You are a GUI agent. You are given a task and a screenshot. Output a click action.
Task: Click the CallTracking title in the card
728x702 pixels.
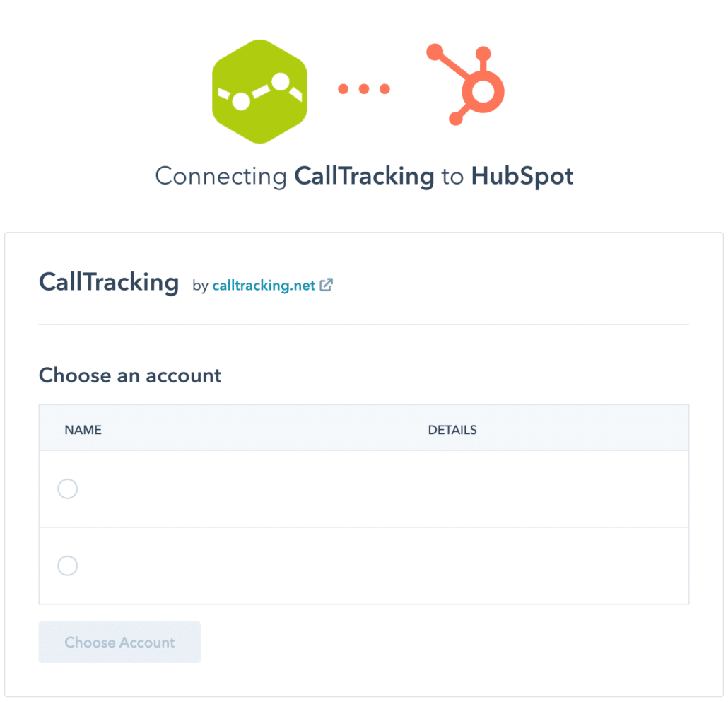(x=109, y=282)
